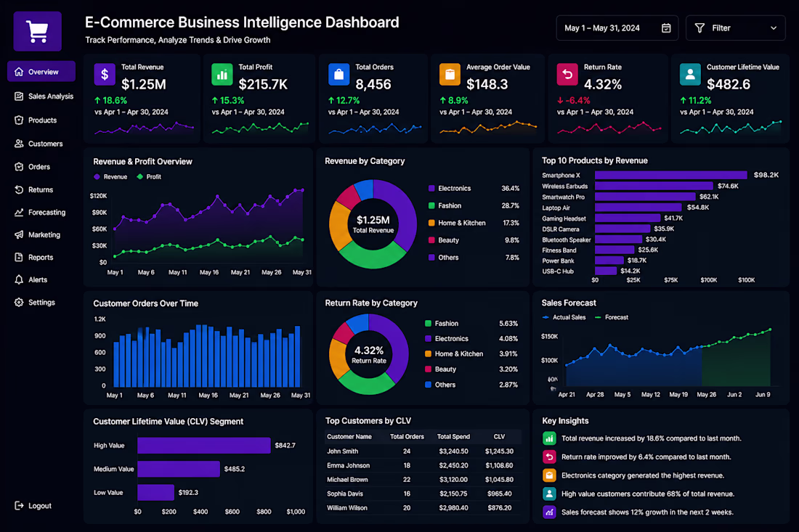This screenshot has height=532, width=799.
Task: Click the Wireless Earbuds product label
Action: 564,187
